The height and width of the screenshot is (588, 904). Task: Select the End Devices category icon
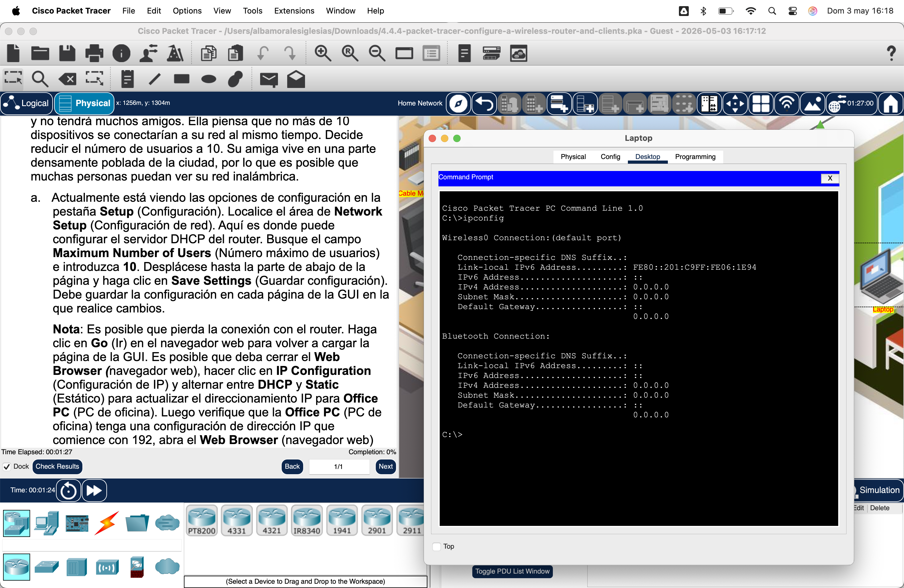click(46, 523)
